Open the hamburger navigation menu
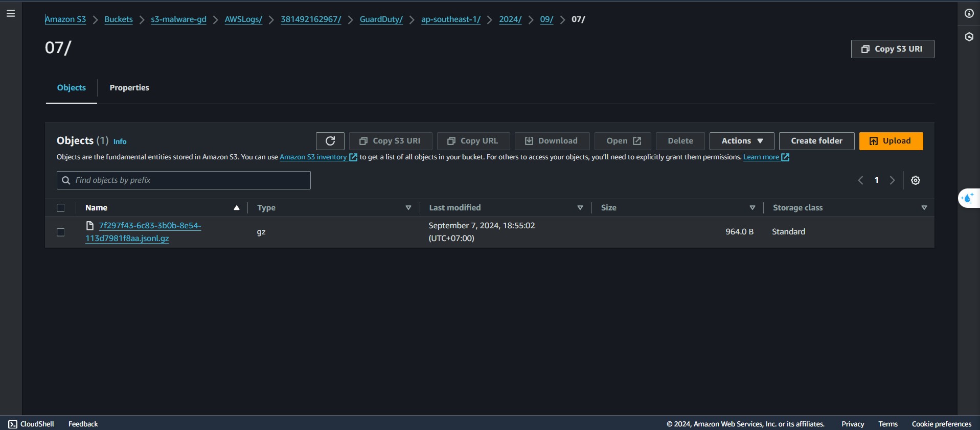The height and width of the screenshot is (430, 980). click(10, 13)
